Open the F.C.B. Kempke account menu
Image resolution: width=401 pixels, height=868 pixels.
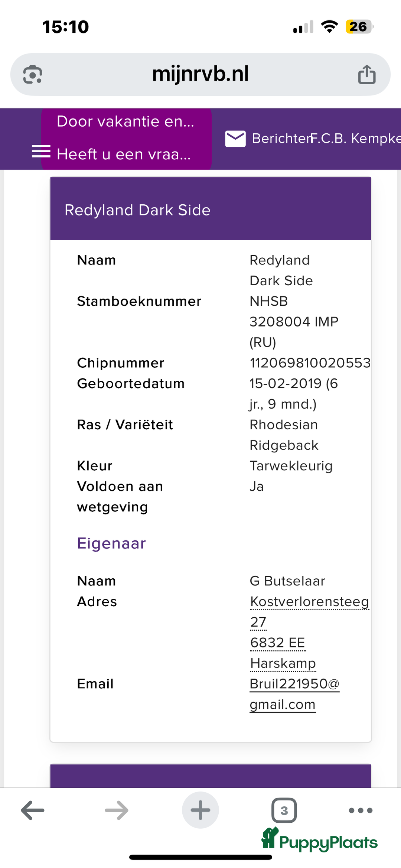(x=356, y=139)
